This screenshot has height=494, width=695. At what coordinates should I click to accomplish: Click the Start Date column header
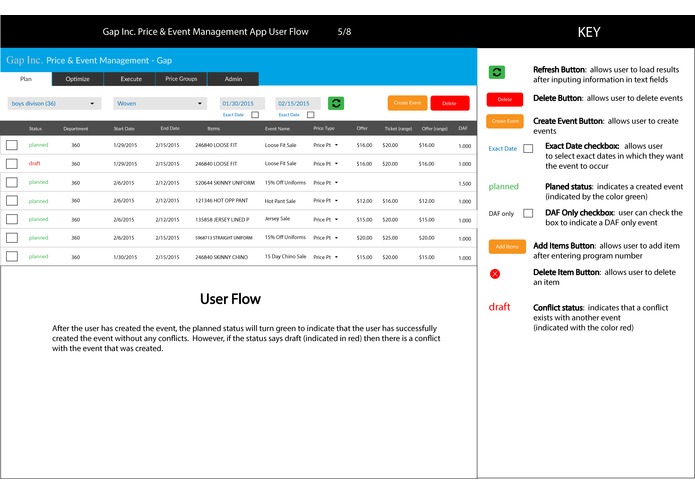point(124,128)
